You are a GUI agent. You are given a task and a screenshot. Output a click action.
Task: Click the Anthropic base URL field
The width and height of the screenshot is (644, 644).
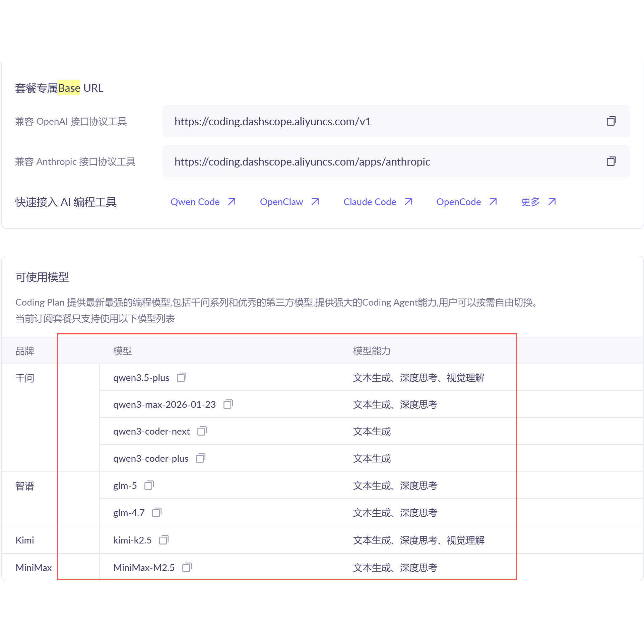point(396,161)
